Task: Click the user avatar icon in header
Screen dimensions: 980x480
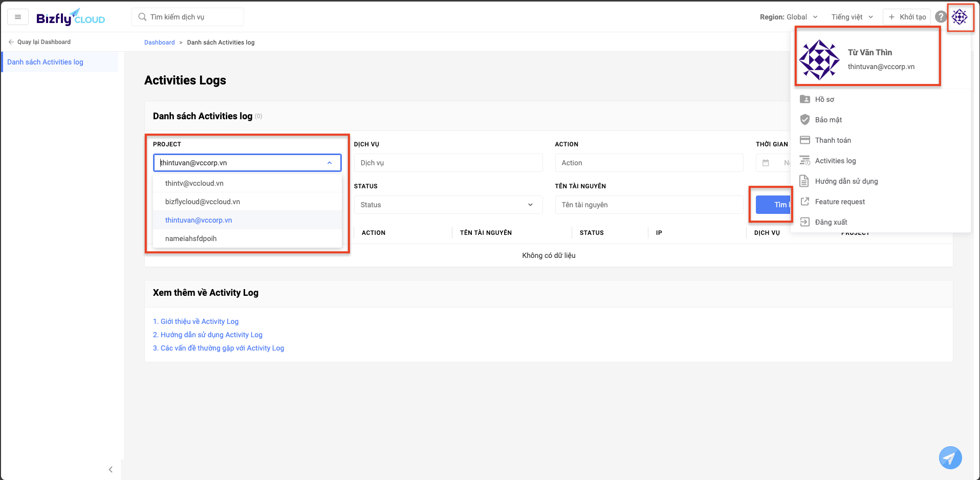Action: (x=960, y=17)
